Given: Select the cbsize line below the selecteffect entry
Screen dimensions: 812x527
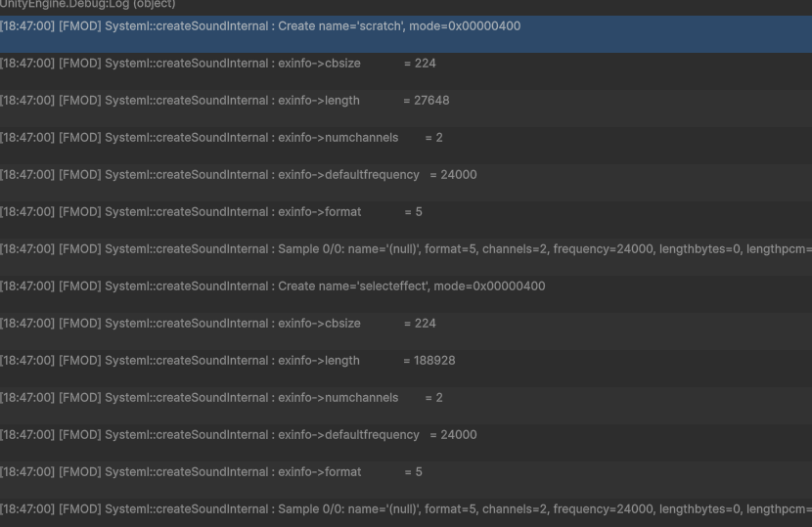Looking at the screenshot, I should (217, 324).
